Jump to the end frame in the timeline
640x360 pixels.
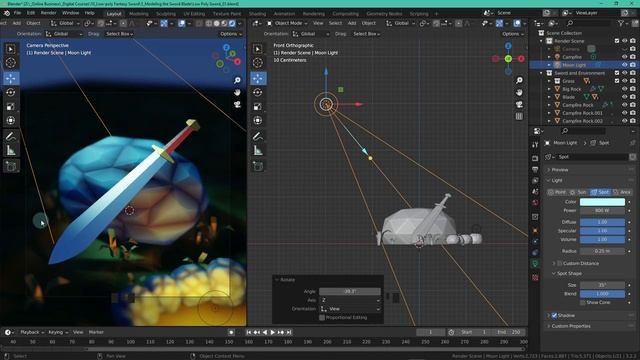tap(289, 332)
